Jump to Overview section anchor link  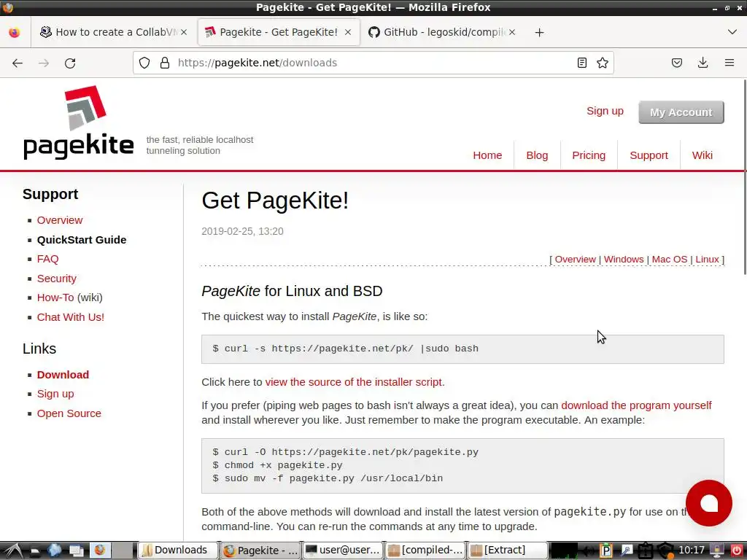575,260
